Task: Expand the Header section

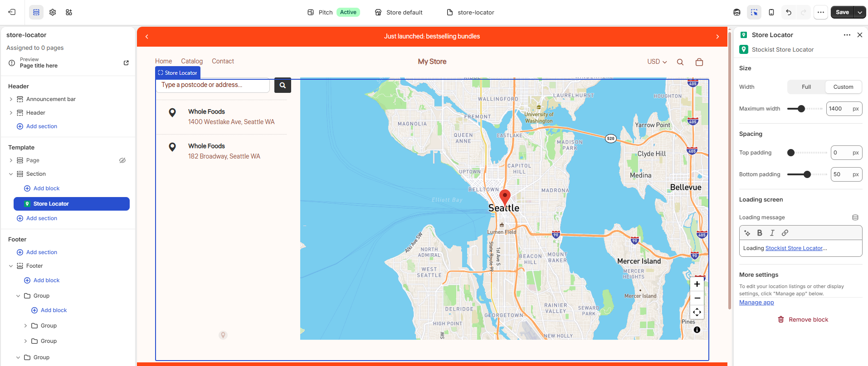Action: tap(11, 113)
